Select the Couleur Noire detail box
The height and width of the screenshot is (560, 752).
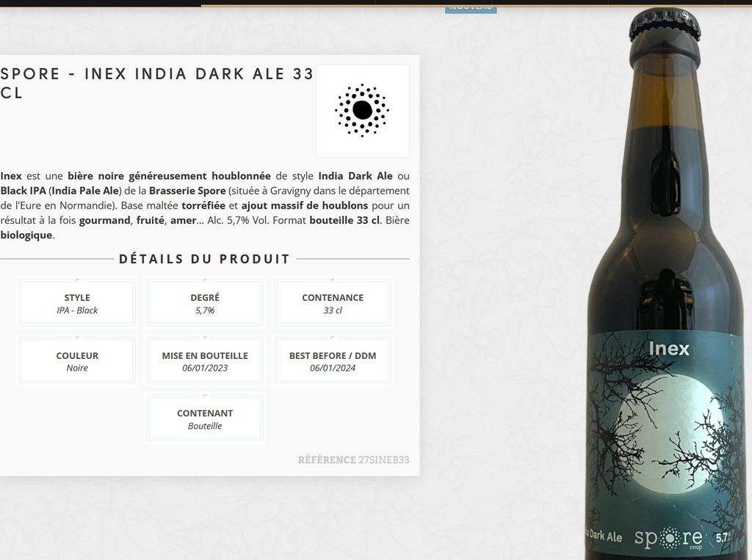tap(77, 361)
